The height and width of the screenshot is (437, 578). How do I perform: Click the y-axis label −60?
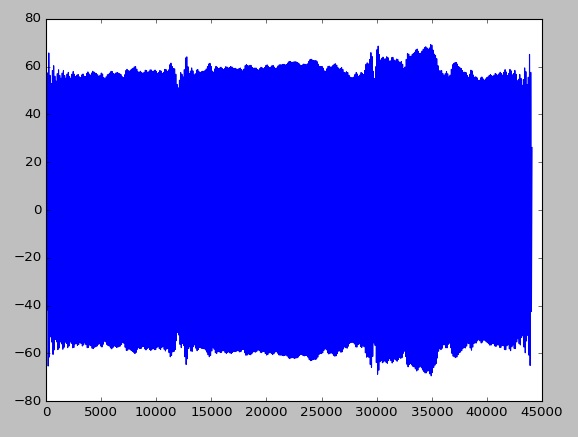(x=28, y=353)
